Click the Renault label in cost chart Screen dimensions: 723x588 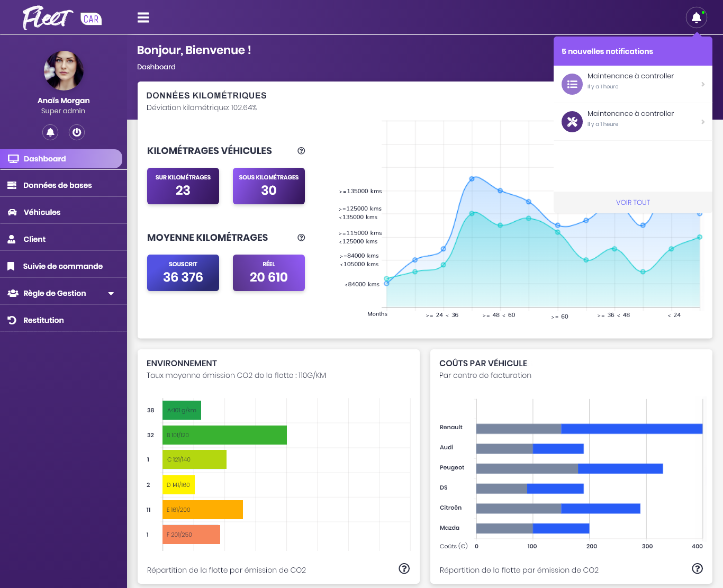451,428
